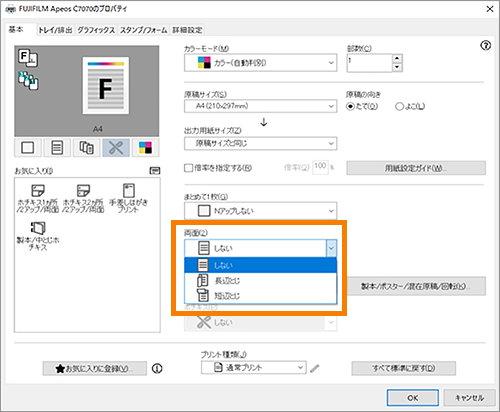The width and height of the screenshot is (500, 412).
Task: Open the 出力用紙サイズ dropdown
Action: coord(260,143)
